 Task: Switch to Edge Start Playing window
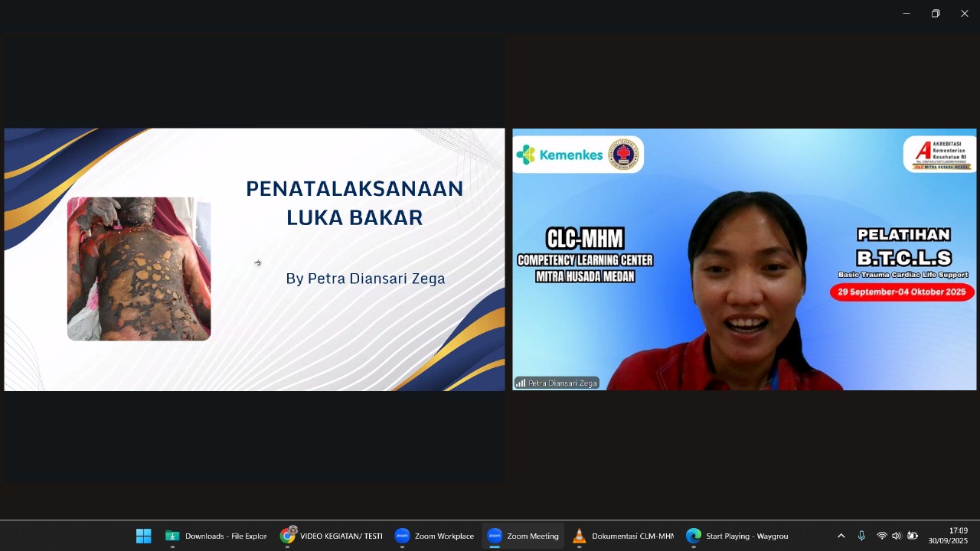(x=737, y=536)
